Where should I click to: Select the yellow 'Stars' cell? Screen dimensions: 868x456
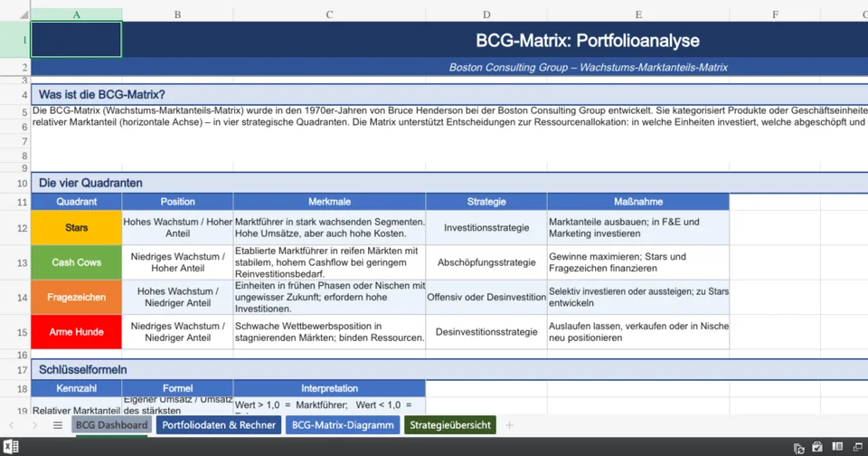[76, 228]
